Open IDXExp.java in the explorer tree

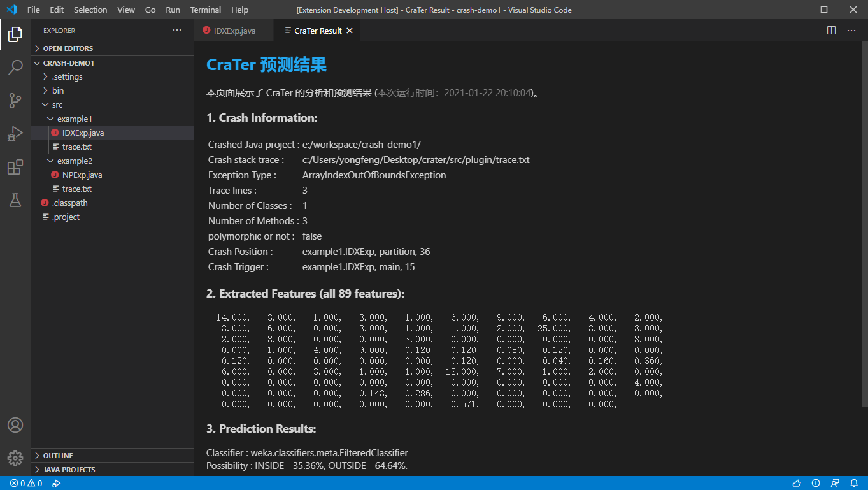[112, 133]
